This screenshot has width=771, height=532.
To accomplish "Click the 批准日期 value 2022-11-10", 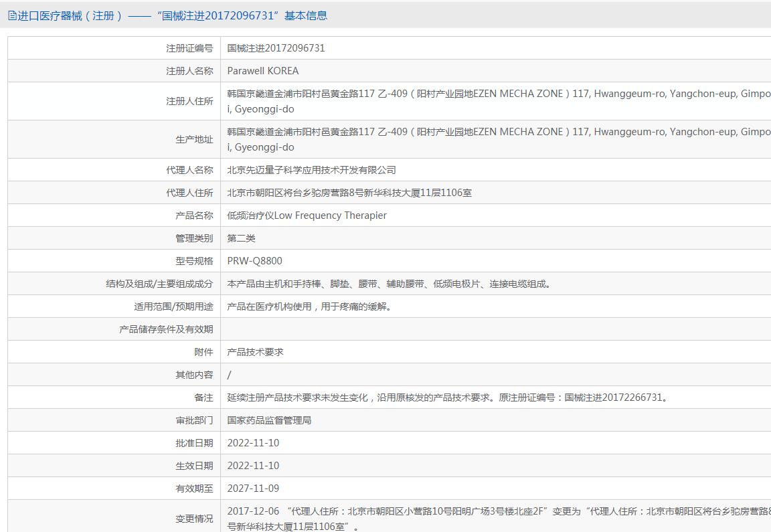I will (253, 443).
